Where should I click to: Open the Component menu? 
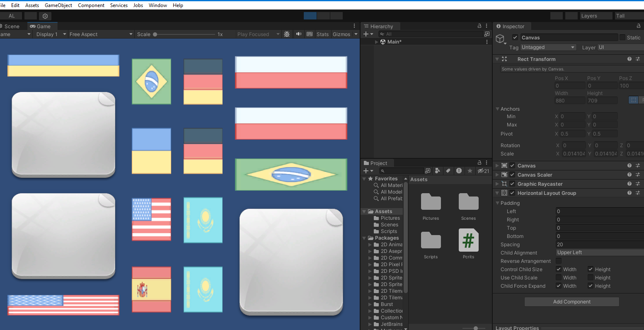pos(91,5)
